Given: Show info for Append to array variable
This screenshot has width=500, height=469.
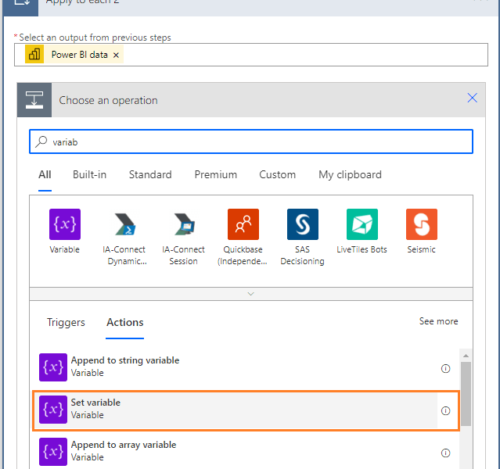Looking at the screenshot, I should 446,453.
